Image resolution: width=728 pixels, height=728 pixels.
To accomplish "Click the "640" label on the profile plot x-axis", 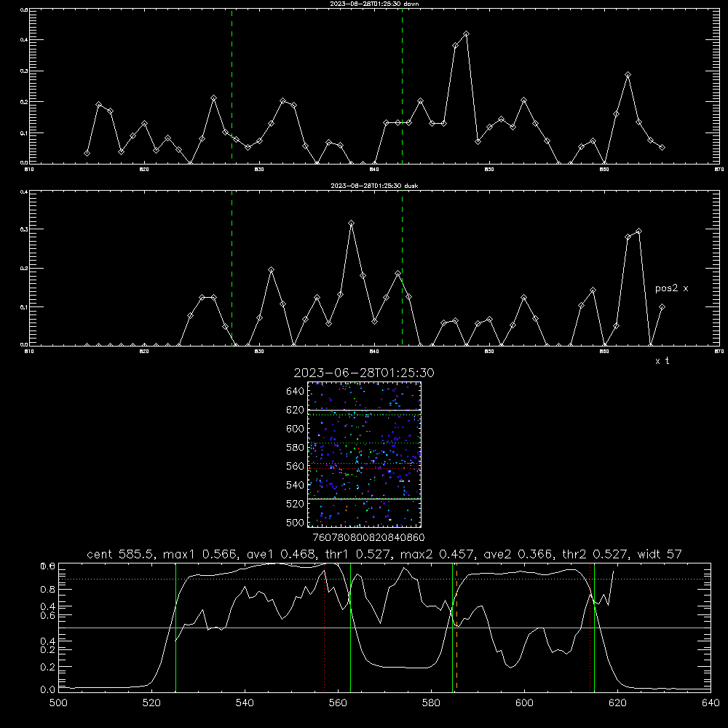I will pos(711,703).
